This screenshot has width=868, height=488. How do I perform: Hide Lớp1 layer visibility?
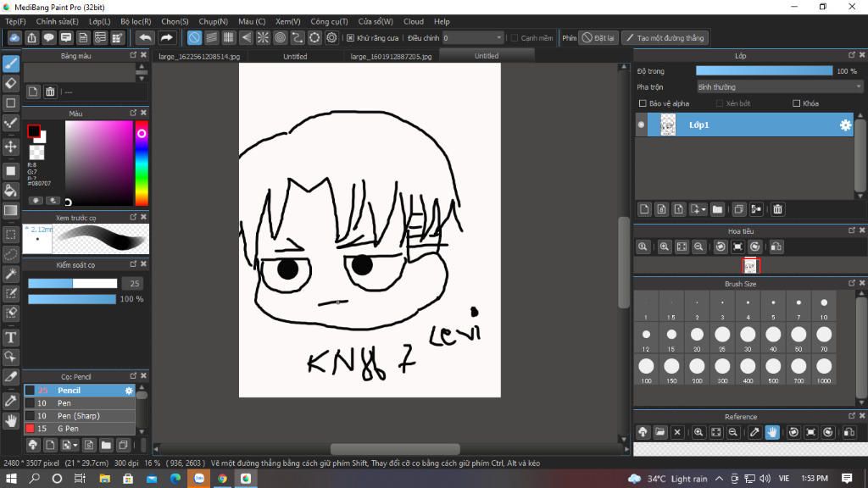pos(641,125)
